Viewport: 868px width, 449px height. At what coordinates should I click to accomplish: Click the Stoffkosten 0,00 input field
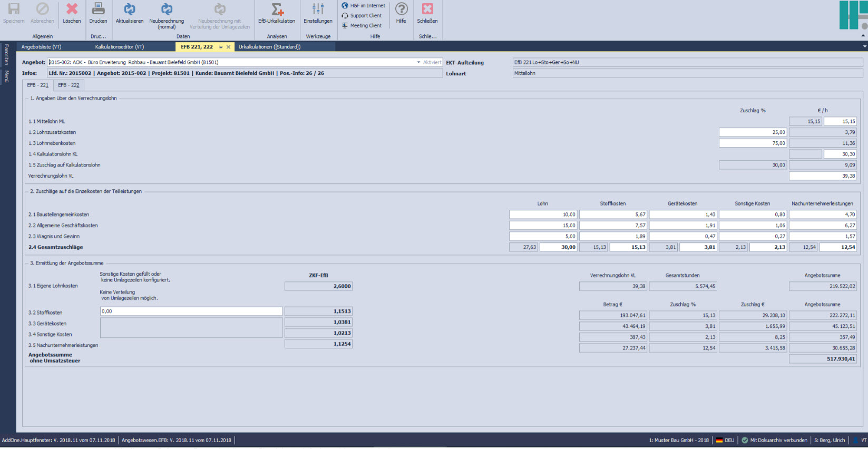point(191,311)
